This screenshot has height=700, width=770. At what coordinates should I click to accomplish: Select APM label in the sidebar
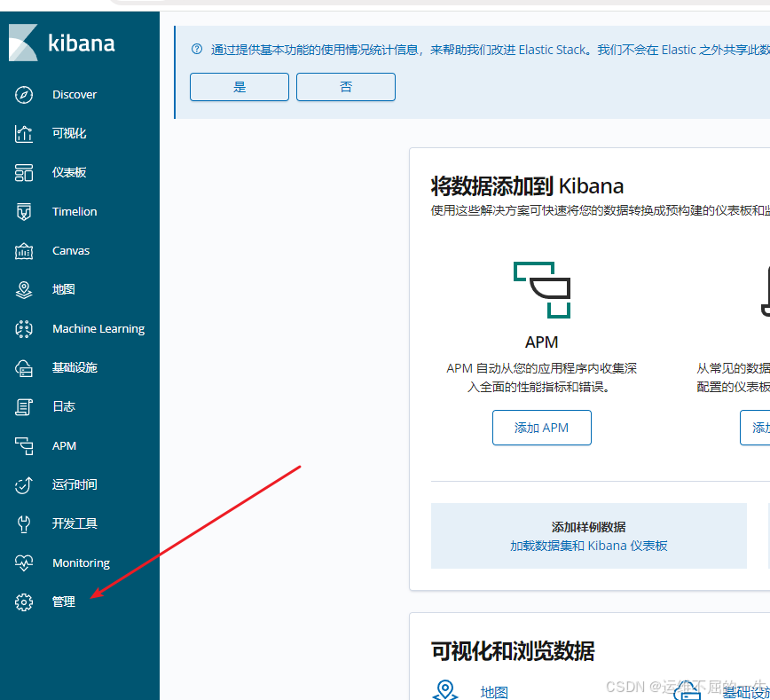[65, 446]
